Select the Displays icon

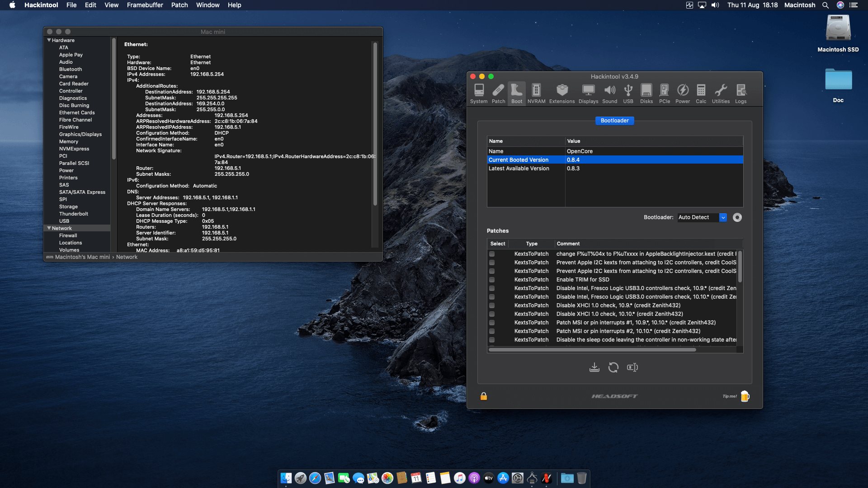point(588,93)
